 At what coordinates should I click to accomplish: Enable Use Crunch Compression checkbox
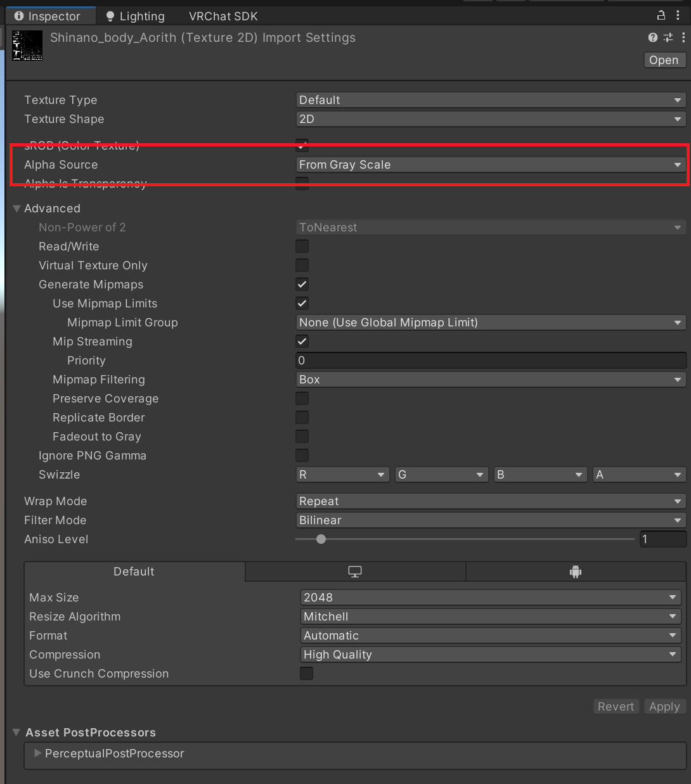pos(307,674)
